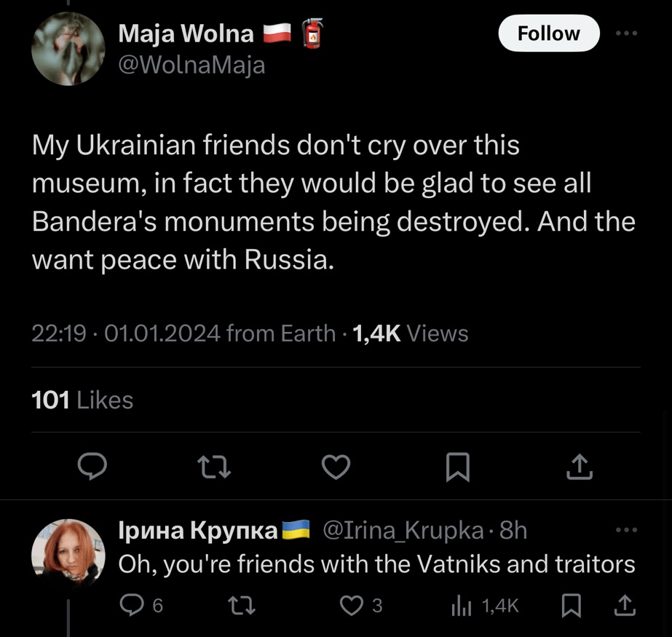Retweet the main tweet by Maja Wolna
This screenshot has width=672, height=637.
214,467
